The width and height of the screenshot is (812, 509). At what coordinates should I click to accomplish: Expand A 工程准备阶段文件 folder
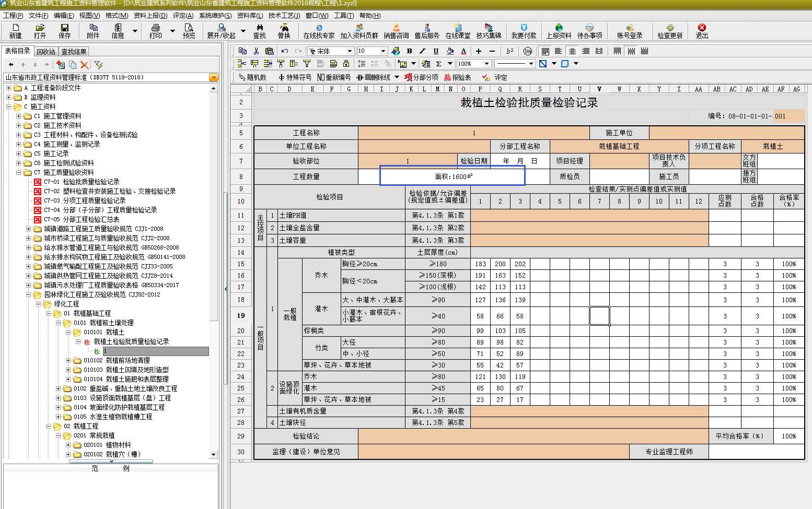(x=8, y=88)
